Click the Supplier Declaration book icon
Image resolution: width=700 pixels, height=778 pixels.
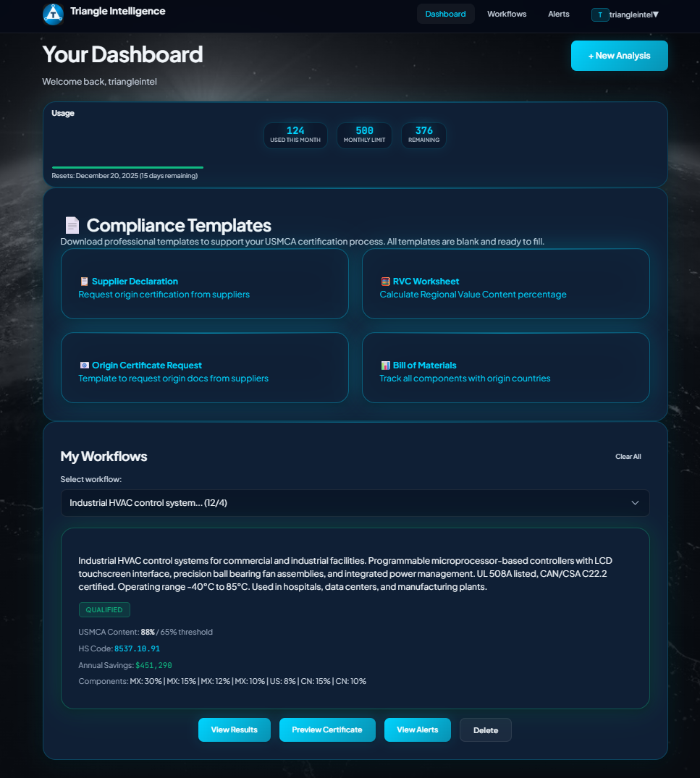(83, 282)
